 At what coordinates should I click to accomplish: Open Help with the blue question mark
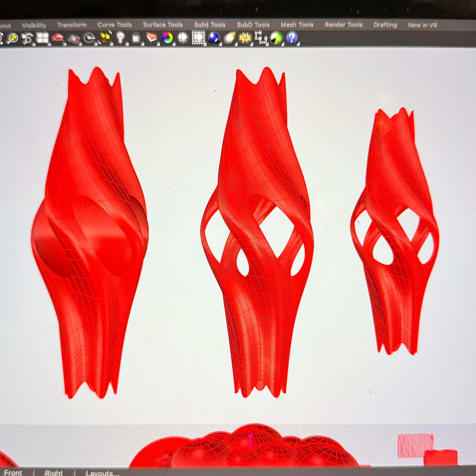pos(292,38)
